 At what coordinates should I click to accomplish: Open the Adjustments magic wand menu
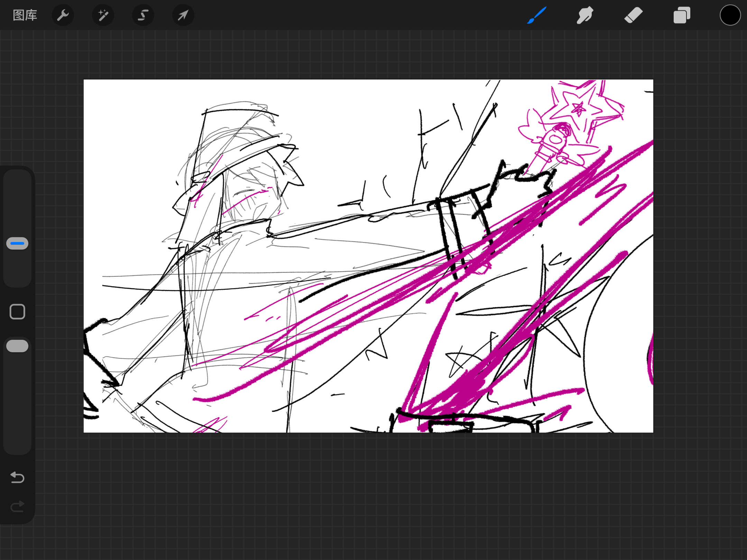point(103,15)
